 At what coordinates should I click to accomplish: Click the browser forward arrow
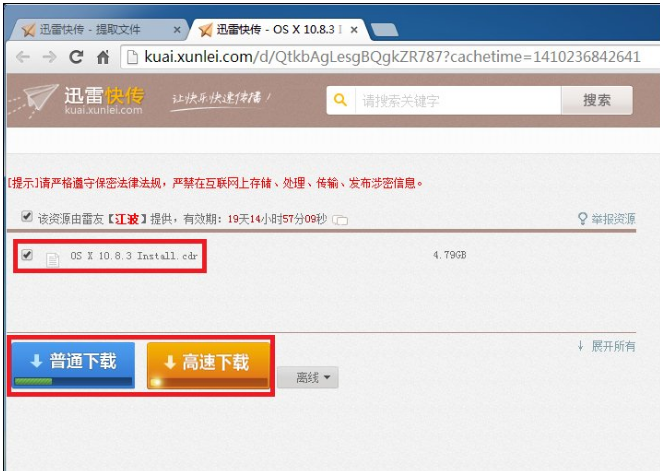click(50, 57)
